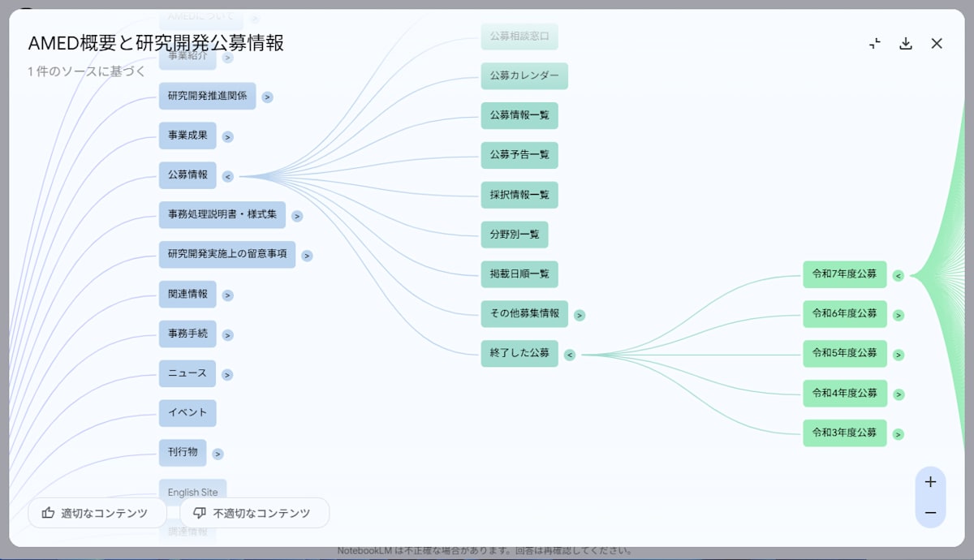Select the 終了した公募 node
The height and width of the screenshot is (560, 974).
pyautogui.click(x=519, y=353)
